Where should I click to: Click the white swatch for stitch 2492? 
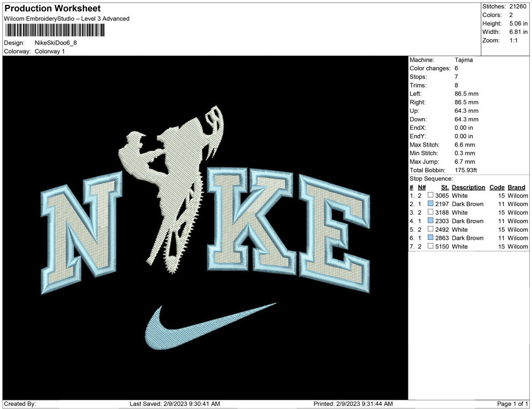click(430, 229)
